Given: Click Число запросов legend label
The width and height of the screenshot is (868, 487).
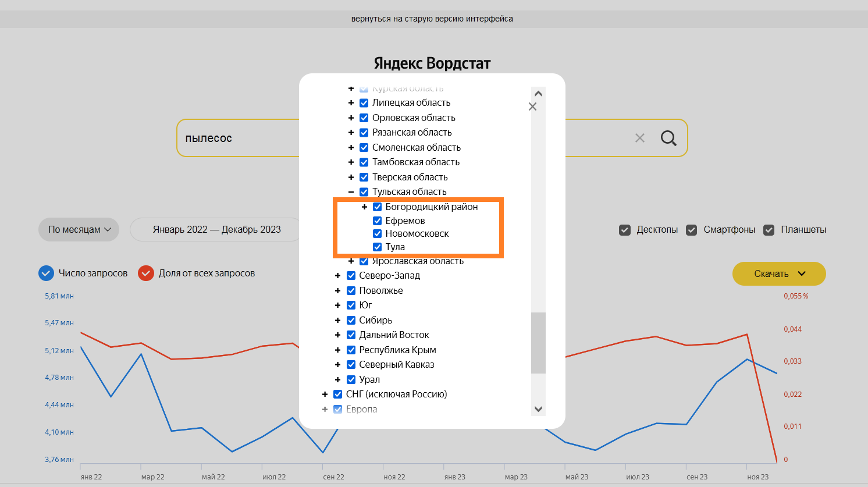Looking at the screenshot, I should pos(93,273).
